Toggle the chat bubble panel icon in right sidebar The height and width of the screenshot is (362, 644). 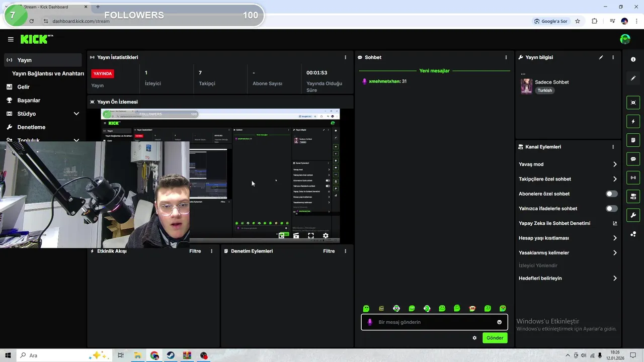tap(633, 159)
